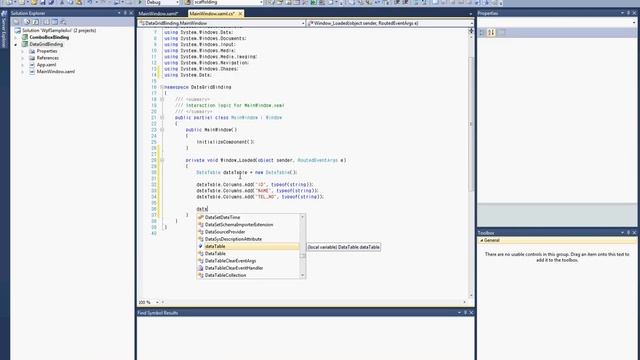Click IntelliSense list scroll-down arrow
Viewport: 640px width, 360px height.
(302, 276)
